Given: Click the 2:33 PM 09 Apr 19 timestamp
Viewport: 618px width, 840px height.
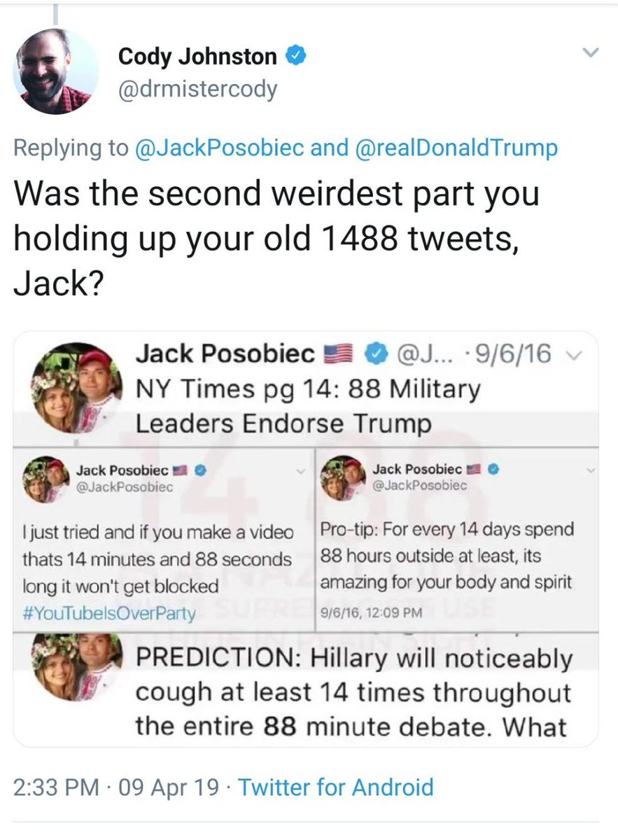Looking at the screenshot, I should [x=116, y=787].
